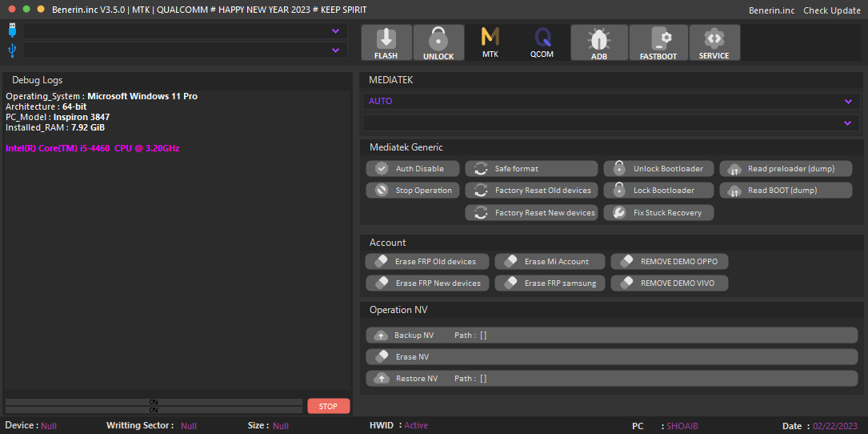The width and height of the screenshot is (868, 434).
Task: Click the Stop Operation prohibition icon
Action: tap(380, 190)
